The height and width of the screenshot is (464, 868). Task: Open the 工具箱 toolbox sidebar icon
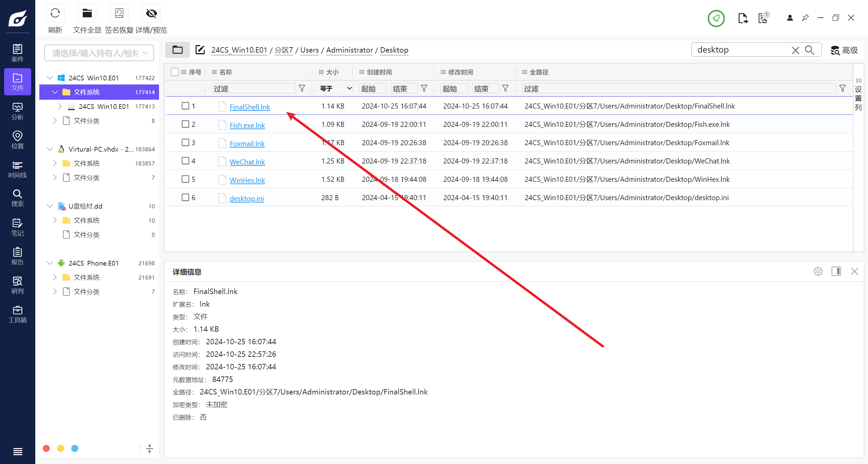(17, 314)
